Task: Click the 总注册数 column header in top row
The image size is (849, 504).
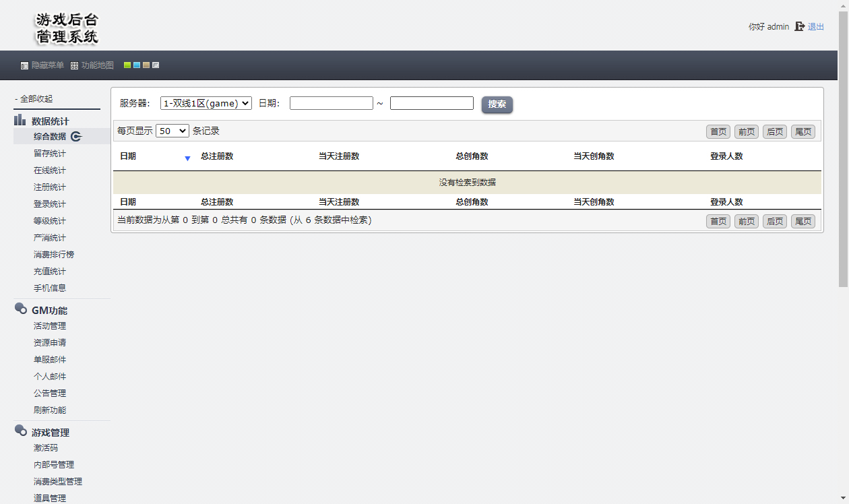Action: click(217, 156)
